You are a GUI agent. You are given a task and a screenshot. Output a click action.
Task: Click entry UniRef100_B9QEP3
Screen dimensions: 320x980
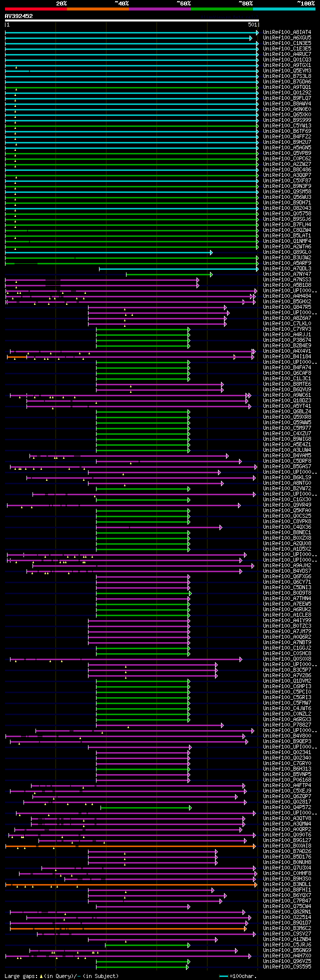tap(287, 742)
